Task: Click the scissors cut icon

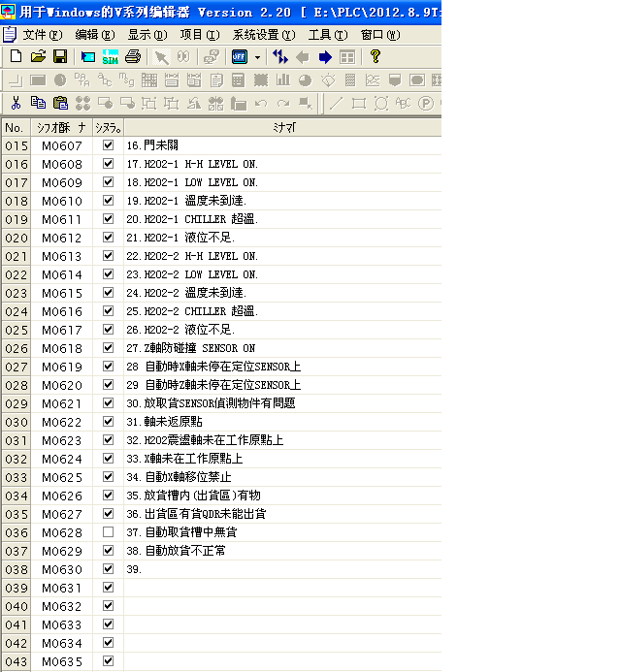Action: point(16,103)
